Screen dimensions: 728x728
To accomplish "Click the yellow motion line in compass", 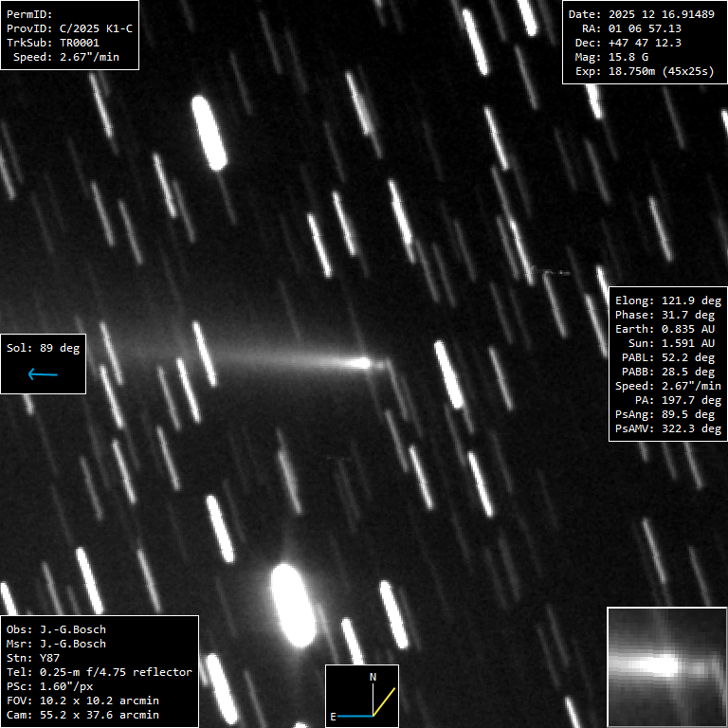I will 383,702.
